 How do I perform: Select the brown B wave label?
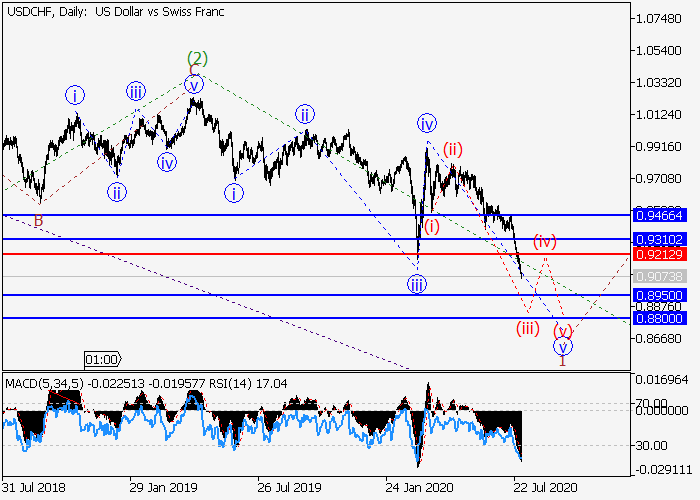point(38,220)
